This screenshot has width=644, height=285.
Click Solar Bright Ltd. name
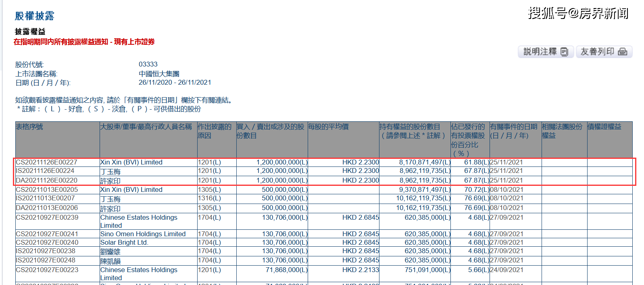(124, 243)
